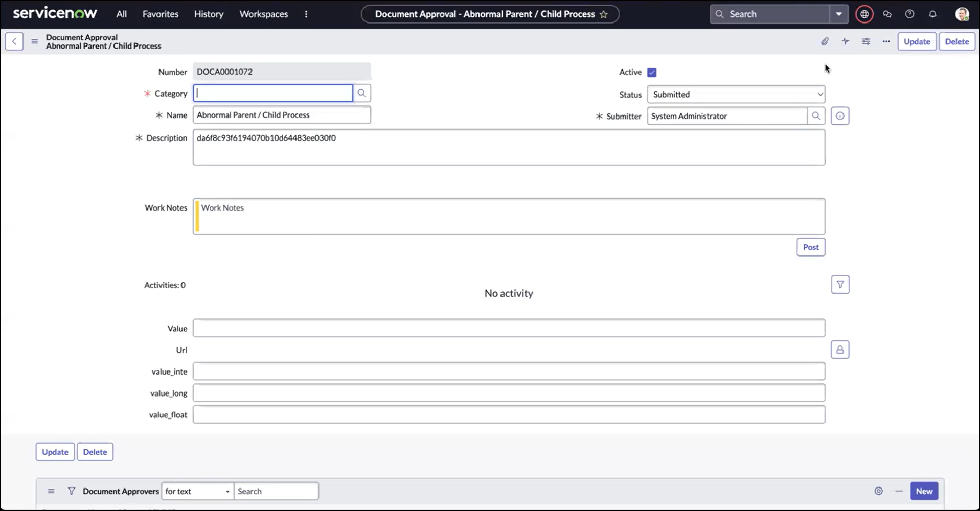
Task: Expand the 'for text' search field dropdown
Action: tap(197, 491)
